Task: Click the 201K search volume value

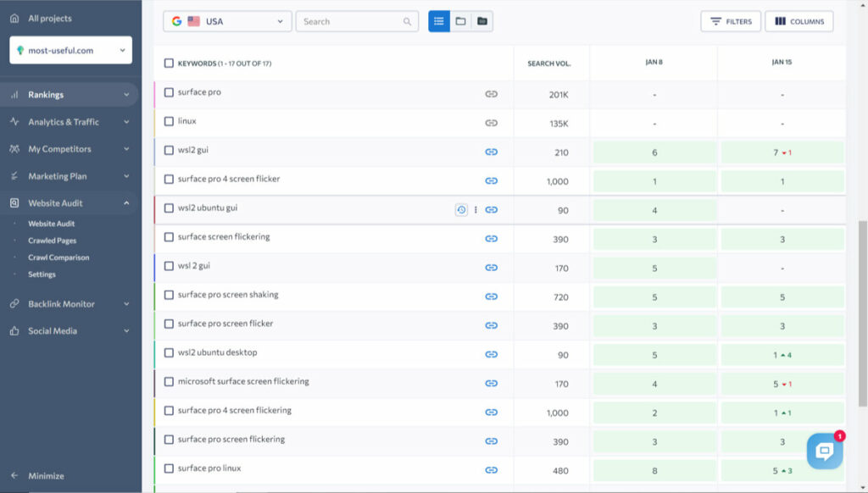Action: (x=559, y=95)
